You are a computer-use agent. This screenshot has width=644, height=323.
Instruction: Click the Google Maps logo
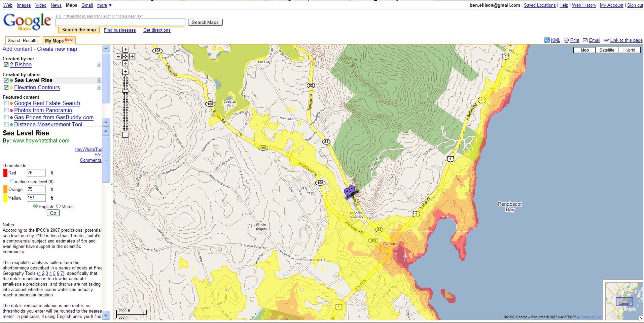[27, 22]
